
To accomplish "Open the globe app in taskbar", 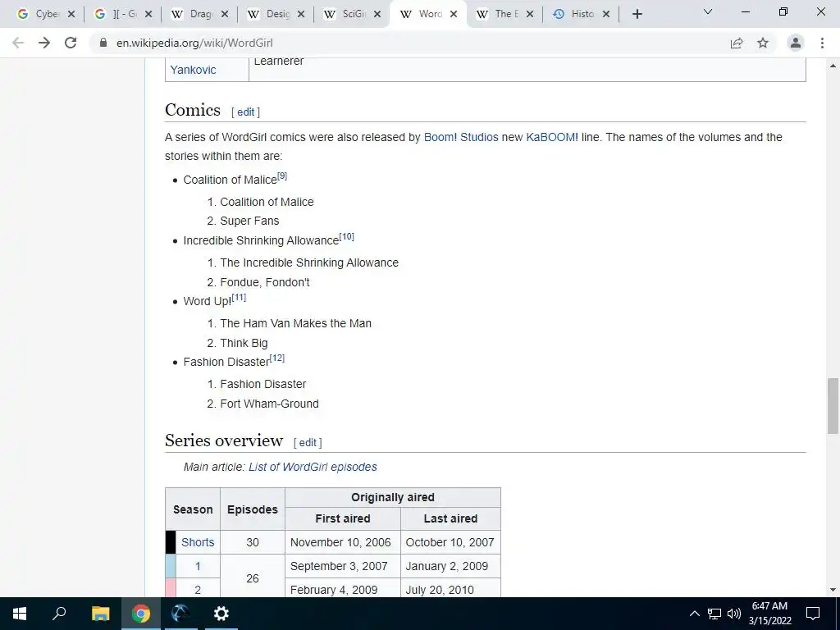I will click(x=180, y=614).
